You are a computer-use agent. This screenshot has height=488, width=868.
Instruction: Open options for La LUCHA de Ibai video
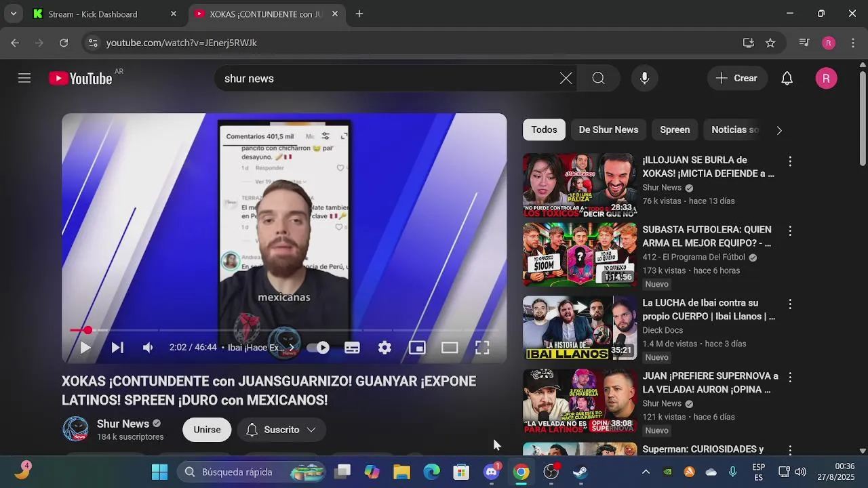pyautogui.click(x=790, y=304)
